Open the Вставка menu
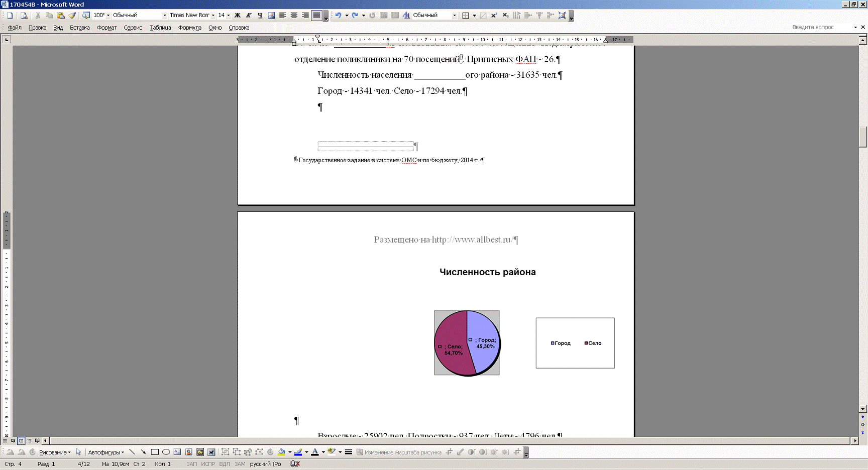 pyautogui.click(x=80, y=28)
